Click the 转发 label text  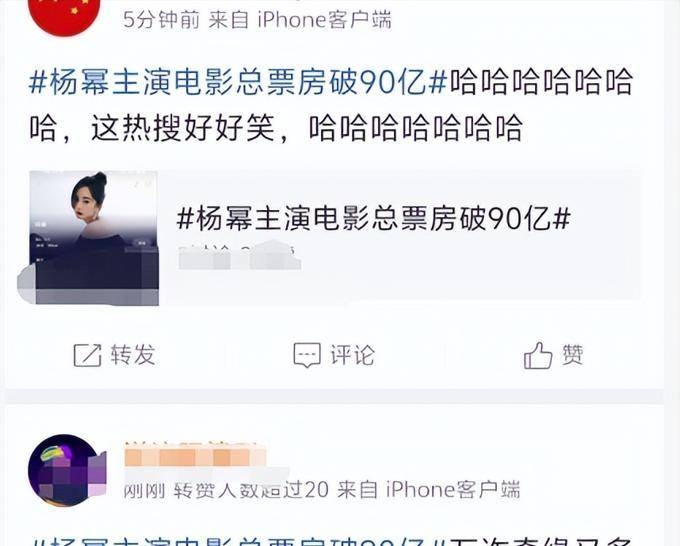point(133,355)
